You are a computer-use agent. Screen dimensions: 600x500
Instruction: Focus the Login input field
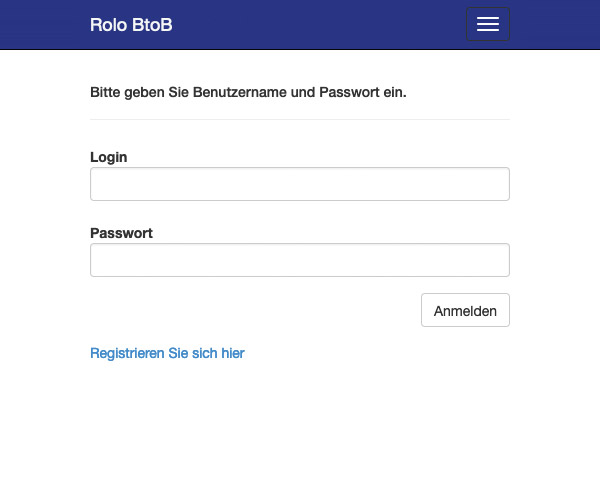pyautogui.click(x=300, y=184)
